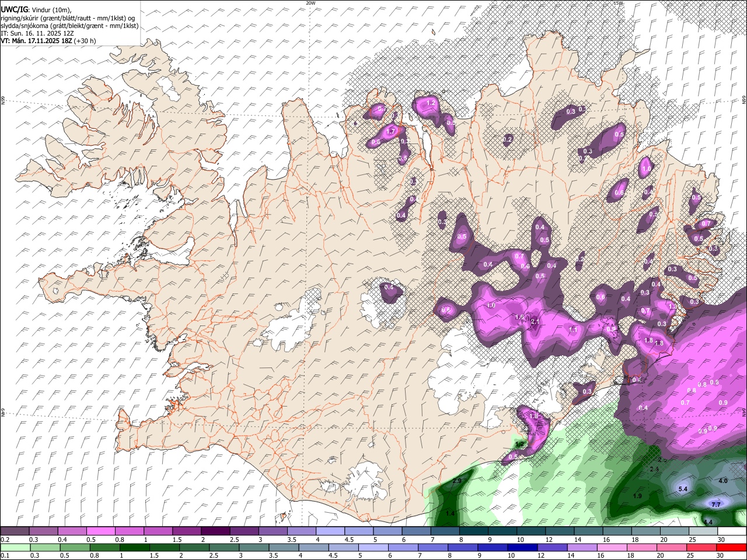Select the 'IT: Sun. 16. 11. 2025 12Z' line
747x560 pixels.
pos(37,33)
